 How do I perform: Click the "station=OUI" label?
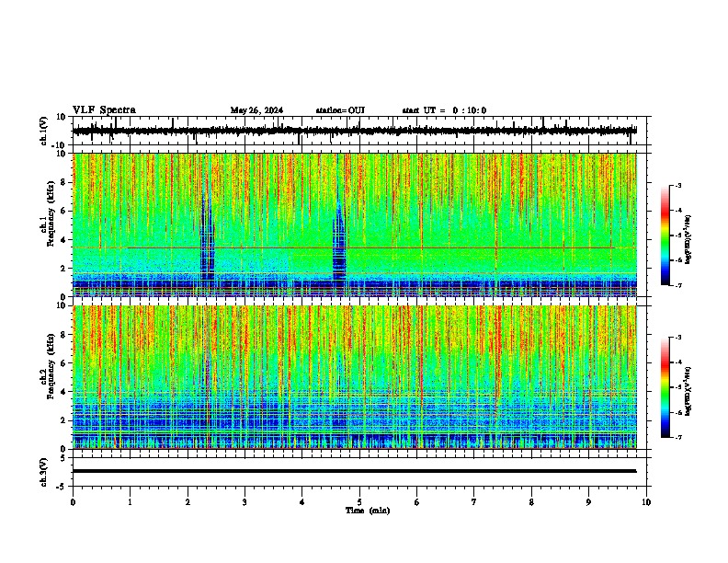(x=340, y=110)
